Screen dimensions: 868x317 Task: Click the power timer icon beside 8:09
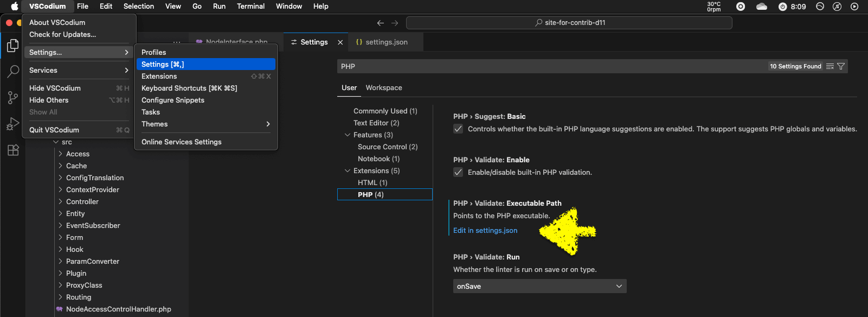[x=782, y=7]
